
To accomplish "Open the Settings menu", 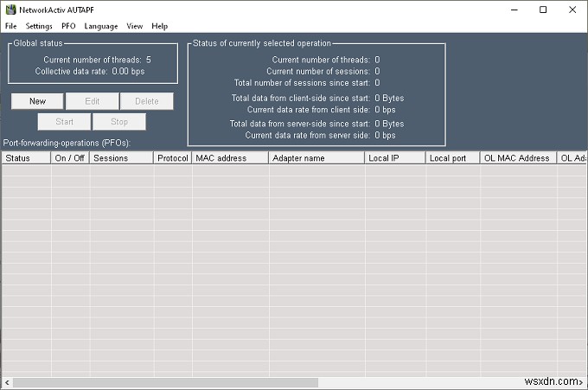I will coord(39,26).
